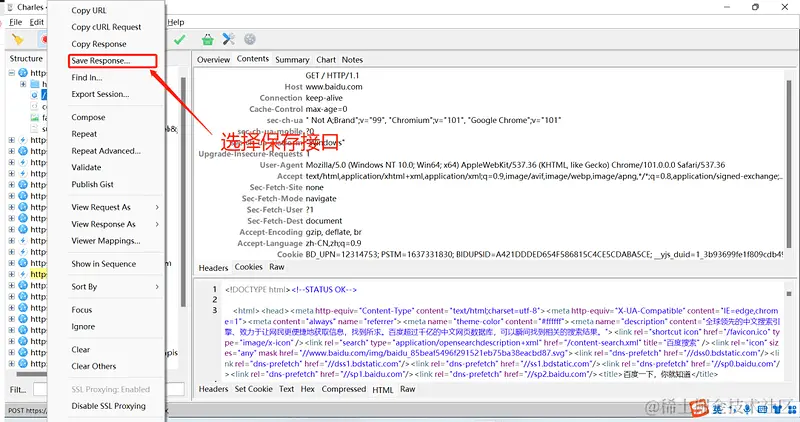Select response Compressed tab
The height and width of the screenshot is (422, 800).
pos(344,389)
